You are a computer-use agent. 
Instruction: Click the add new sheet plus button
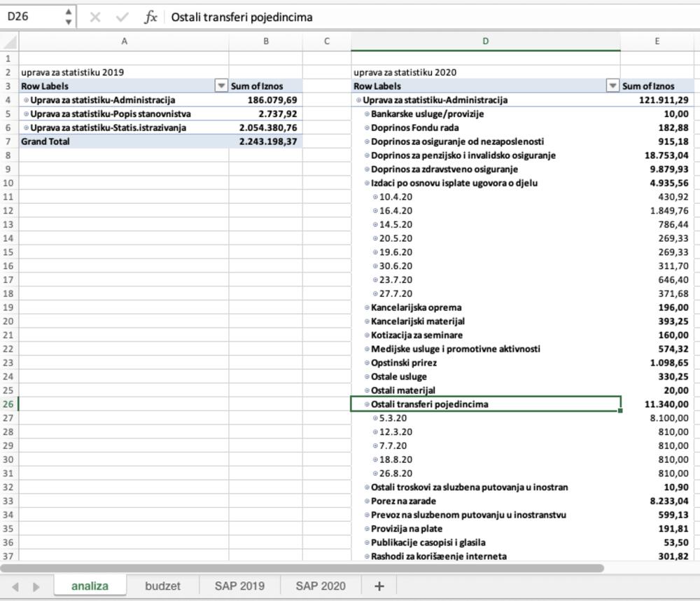pos(379,586)
